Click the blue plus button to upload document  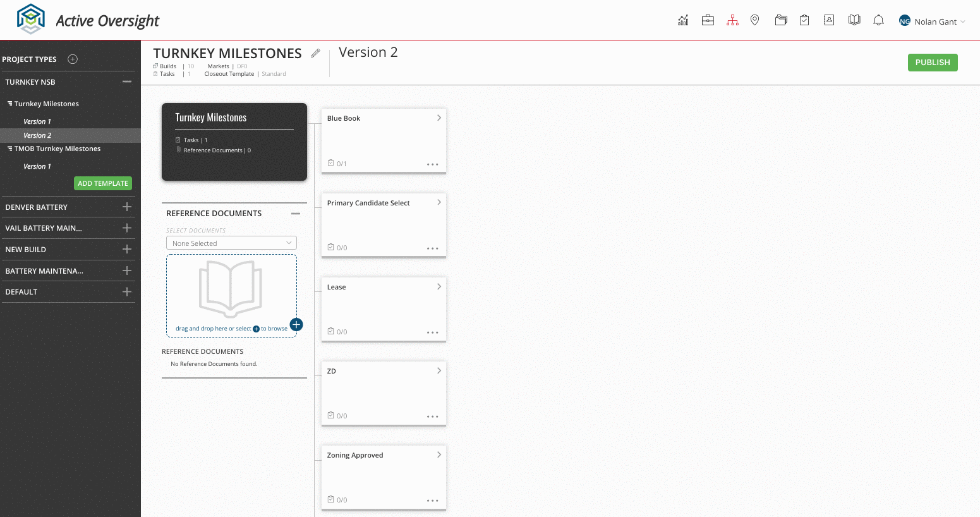coord(296,325)
